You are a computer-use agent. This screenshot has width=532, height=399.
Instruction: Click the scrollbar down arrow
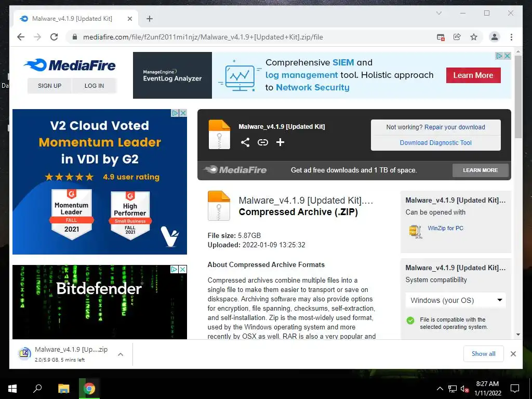coord(518,335)
